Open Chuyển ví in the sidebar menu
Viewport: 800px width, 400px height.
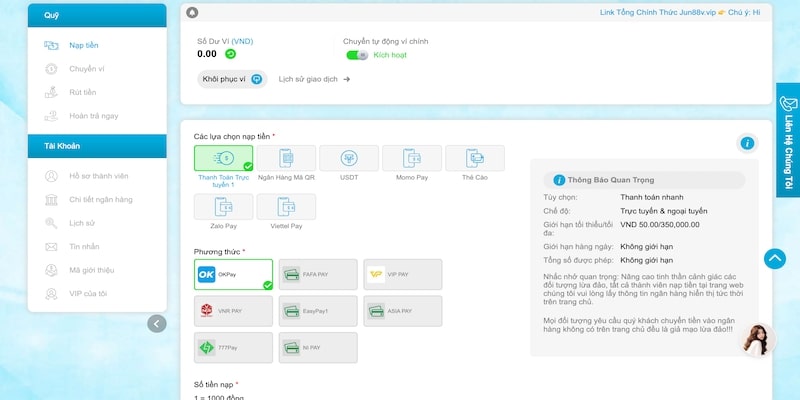86,69
